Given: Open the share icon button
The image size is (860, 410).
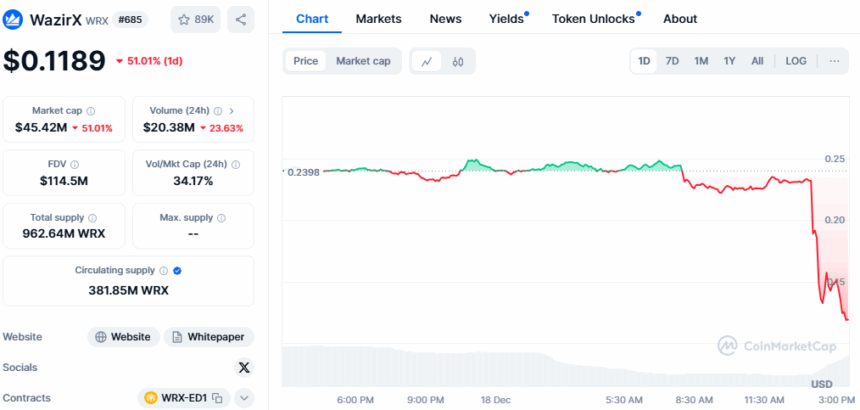Looking at the screenshot, I should point(241,20).
